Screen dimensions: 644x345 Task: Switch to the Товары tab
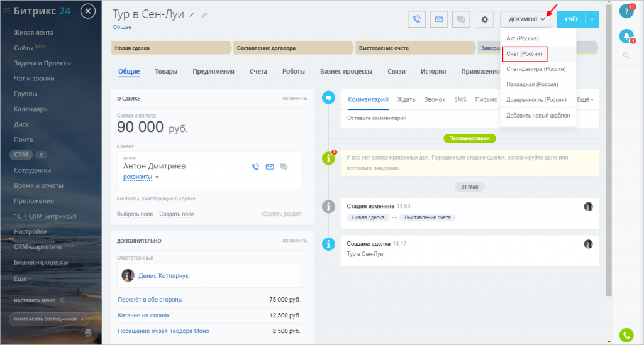pyautogui.click(x=166, y=71)
